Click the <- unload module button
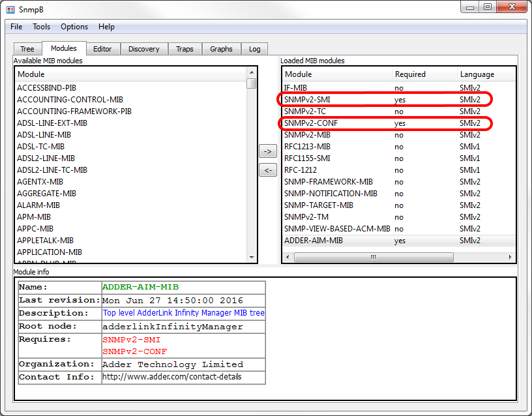 pyautogui.click(x=268, y=170)
